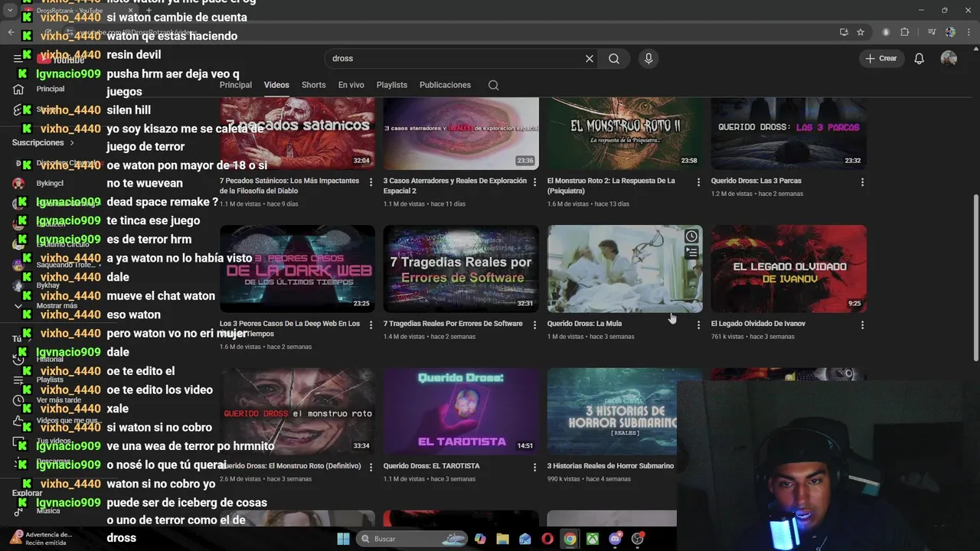This screenshot has height=551, width=980.
Task: Click the Crear button
Action: (x=880, y=58)
